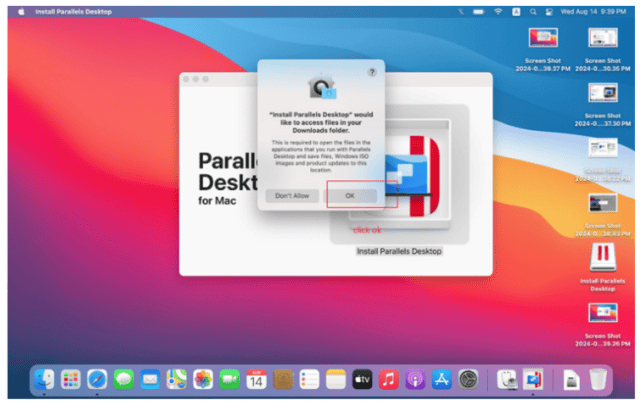The image size is (640, 405).
Task: Select the Screen Shot 38.22 PM desktop file
Action: 603,148
